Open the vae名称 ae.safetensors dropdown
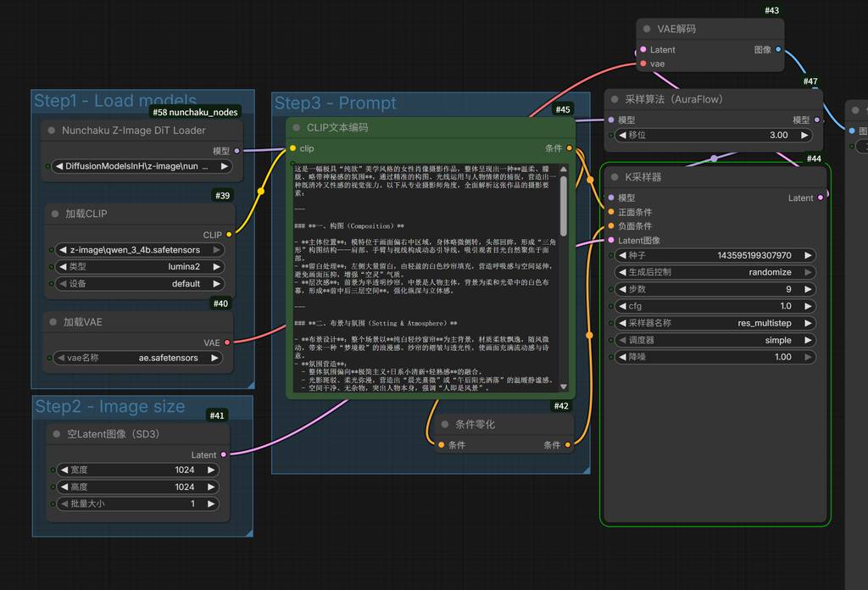 (x=139, y=358)
